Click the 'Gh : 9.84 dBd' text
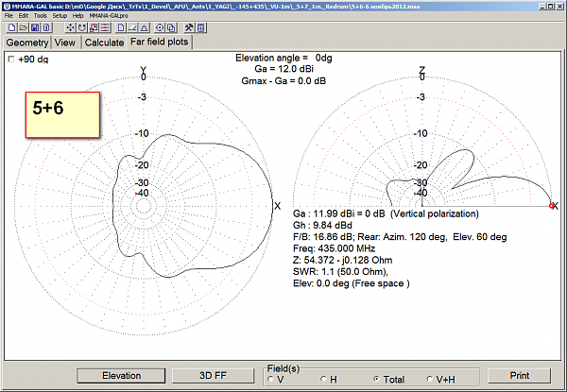Image resolution: width=567 pixels, height=392 pixels. click(x=322, y=226)
